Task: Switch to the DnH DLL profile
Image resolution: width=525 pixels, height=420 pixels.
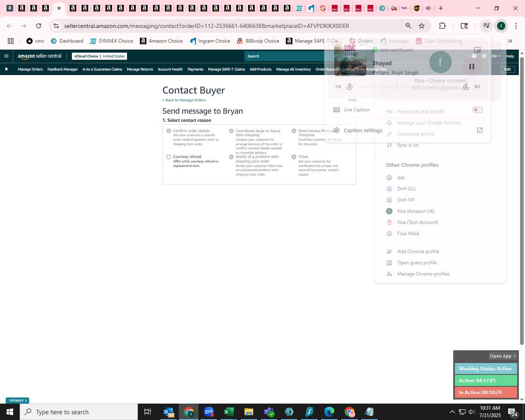Action: pyautogui.click(x=440, y=189)
